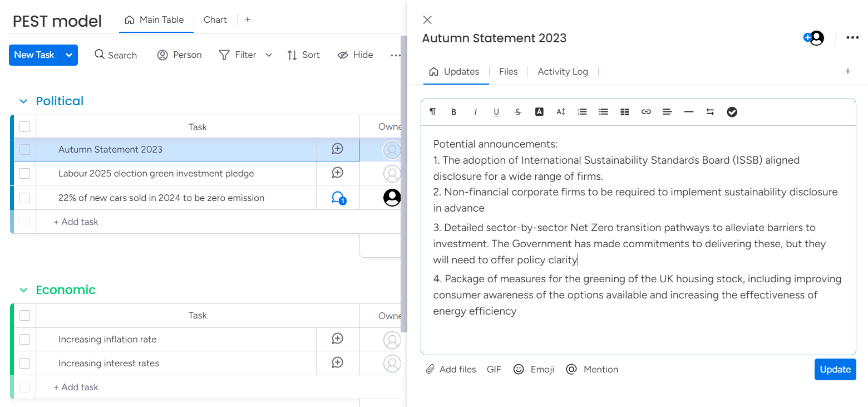Screen dimensions: 868x407
Task: Click the underline formatting icon
Action: point(496,112)
